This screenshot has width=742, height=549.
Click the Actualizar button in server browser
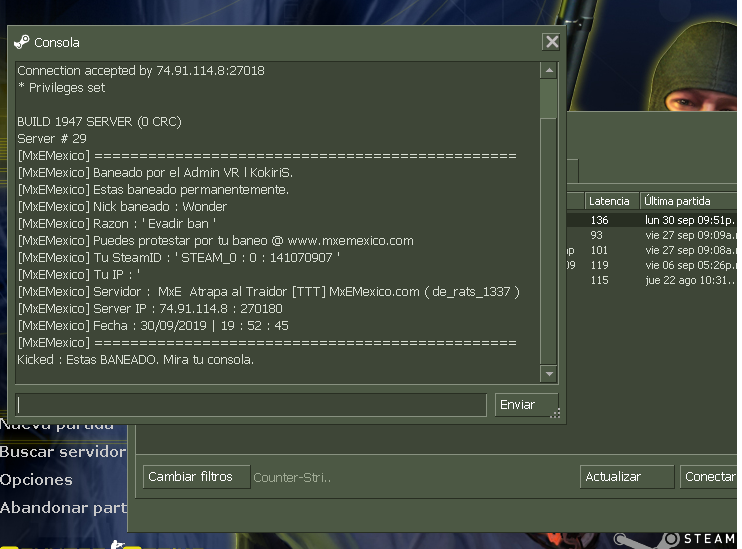click(x=627, y=477)
